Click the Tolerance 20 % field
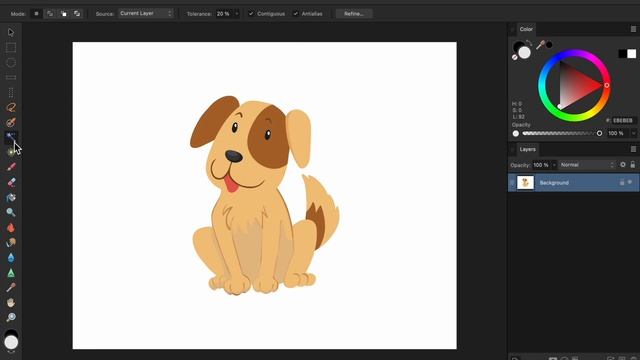 pos(224,13)
